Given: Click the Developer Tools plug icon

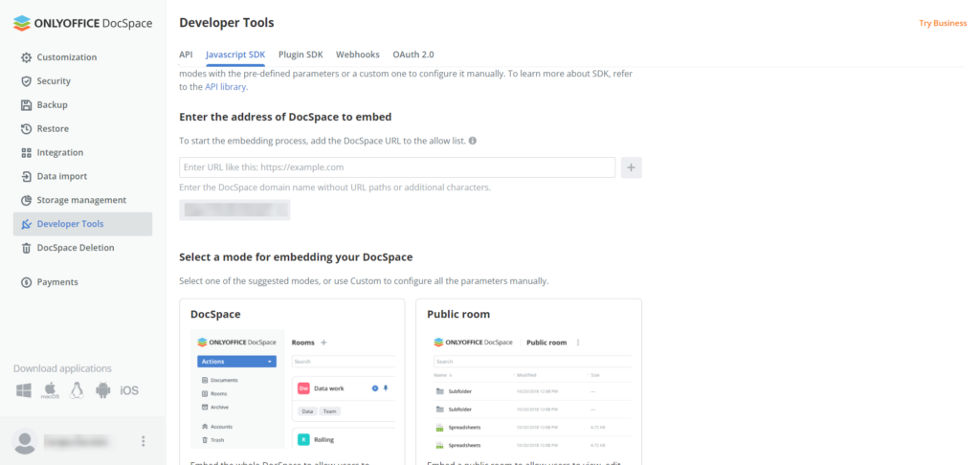Looking at the screenshot, I should pos(26,224).
